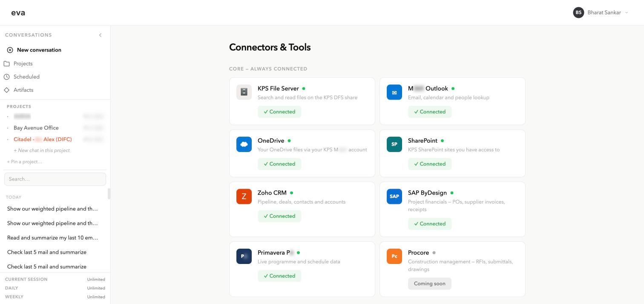Focus the conversation Search field
Image resolution: width=644 pixels, height=304 pixels.
pyautogui.click(x=55, y=179)
